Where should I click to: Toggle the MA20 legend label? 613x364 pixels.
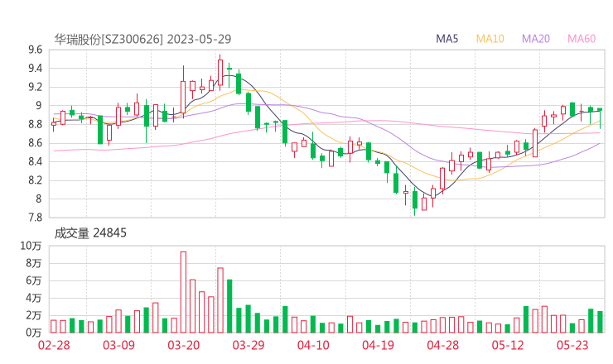tap(536, 39)
